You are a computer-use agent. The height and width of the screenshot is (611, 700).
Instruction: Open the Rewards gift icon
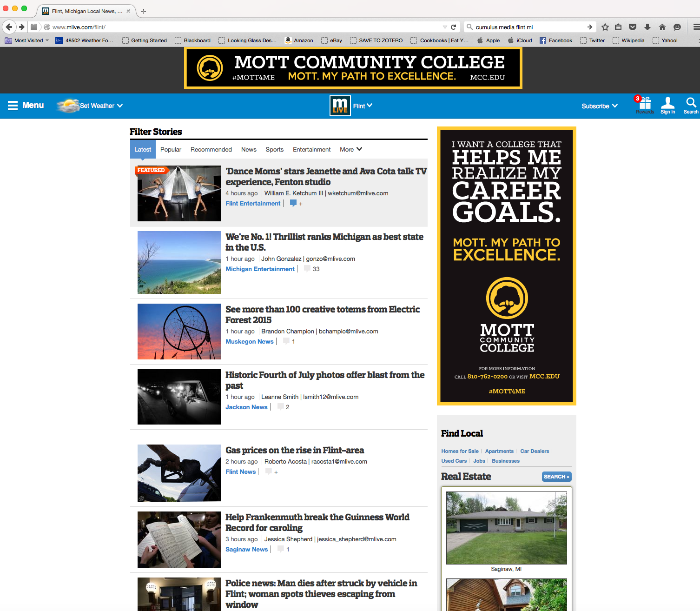coord(645,103)
